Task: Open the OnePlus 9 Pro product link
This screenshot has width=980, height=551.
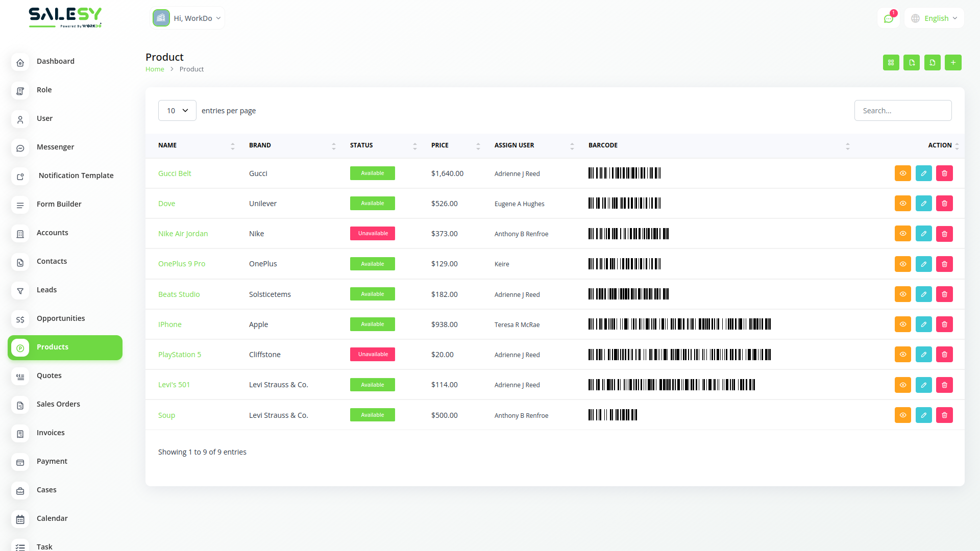Action: tap(182, 264)
